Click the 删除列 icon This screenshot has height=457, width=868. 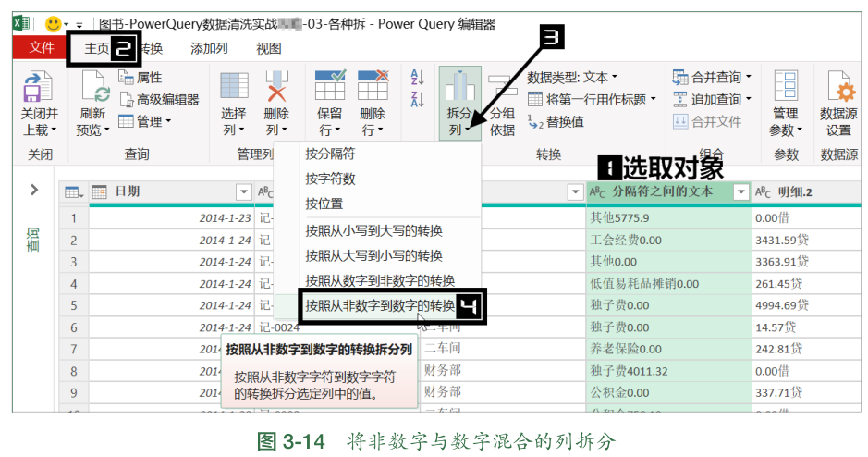click(x=276, y=86)
